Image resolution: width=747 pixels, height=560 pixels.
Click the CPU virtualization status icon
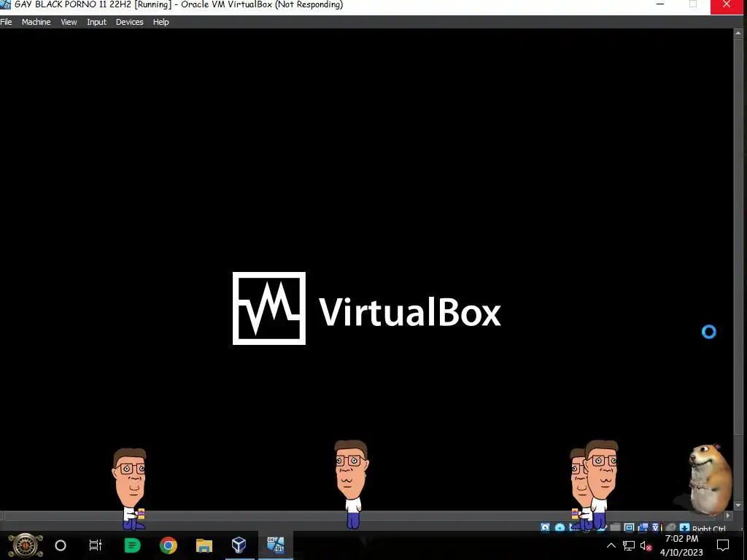(657, 528)
